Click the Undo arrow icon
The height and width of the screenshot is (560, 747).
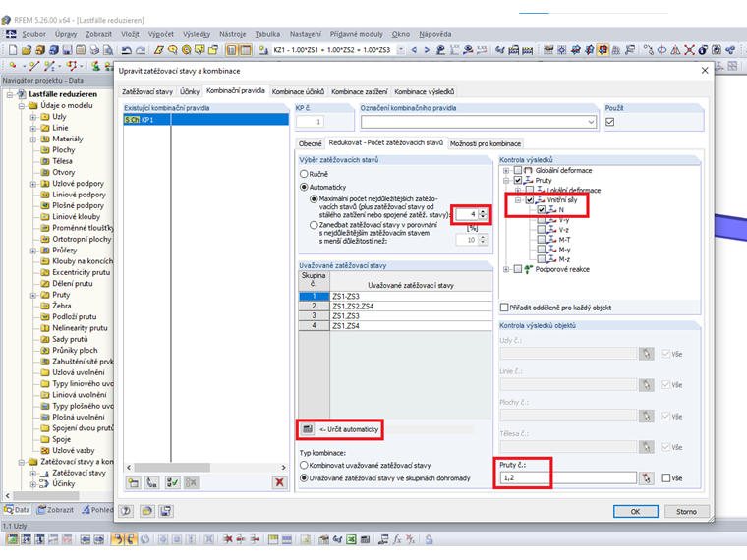click(127, 50)
